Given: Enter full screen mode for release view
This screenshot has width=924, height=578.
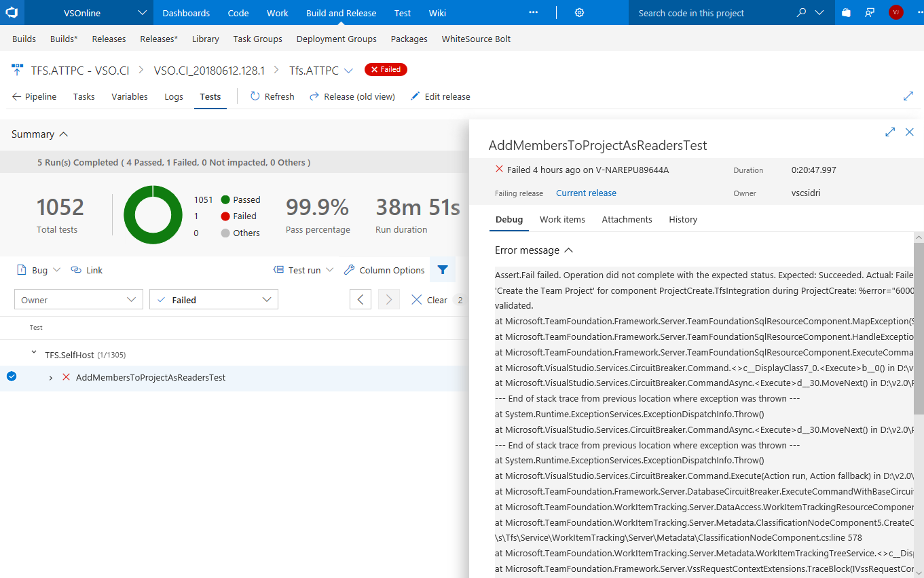Looking at the screenshot, I should [x=908, y=96].
